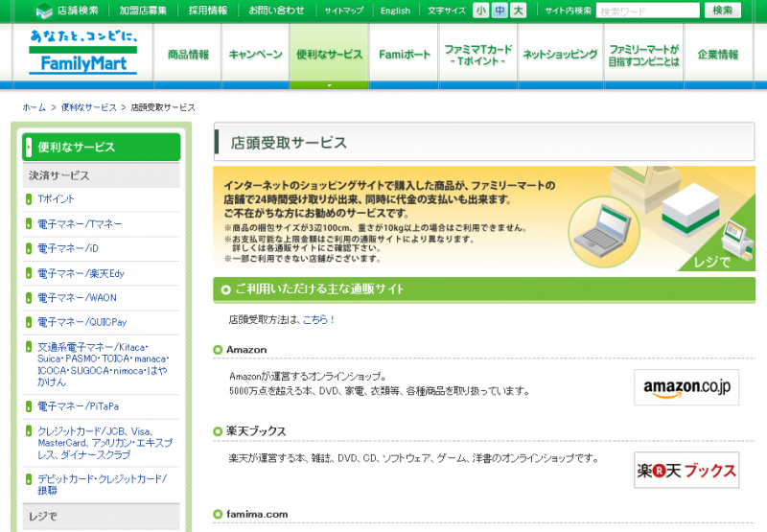
Task: Click the Amazon section heading
Action: 246,350
